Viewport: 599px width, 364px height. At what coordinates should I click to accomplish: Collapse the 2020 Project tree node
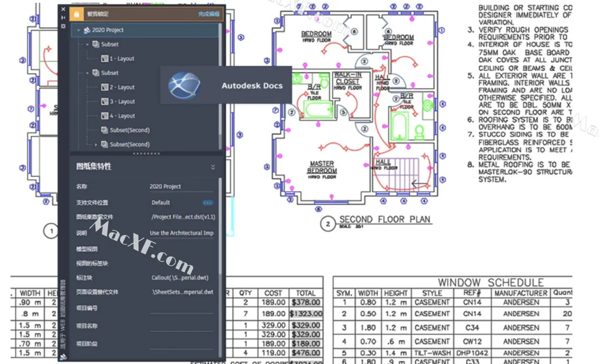coord(78,30)
